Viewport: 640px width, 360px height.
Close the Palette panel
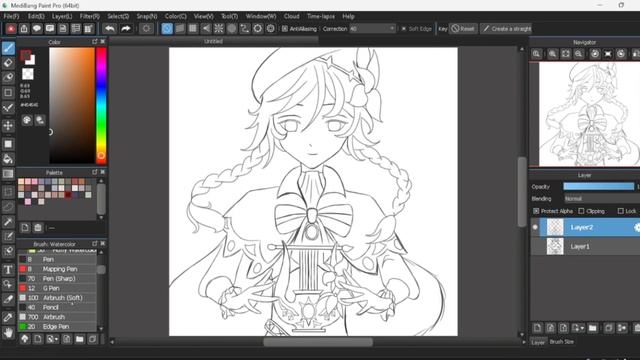point(102,172)
